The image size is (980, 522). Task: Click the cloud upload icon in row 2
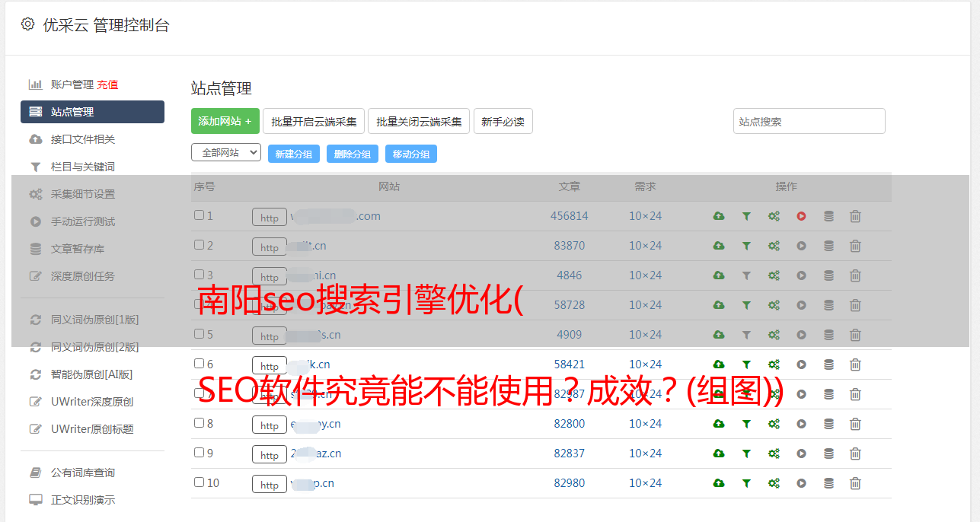pyautogui.click(x=719, y=246)
